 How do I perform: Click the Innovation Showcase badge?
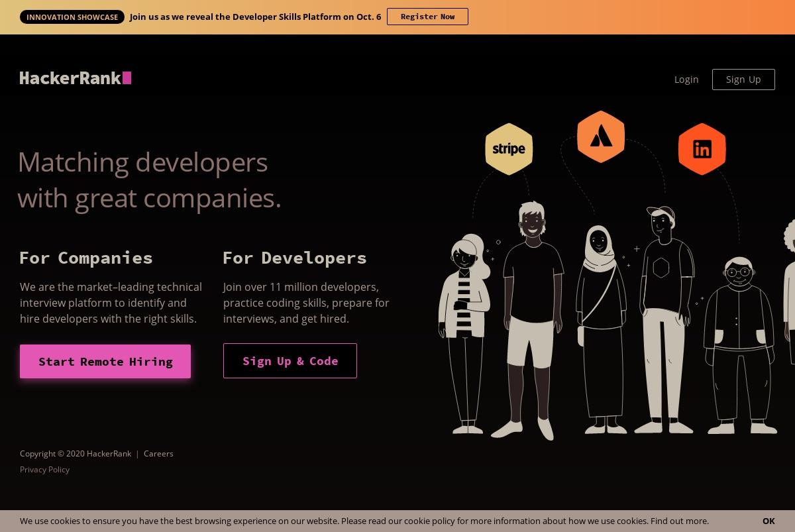pyautogui.click(x=72, y=17)
